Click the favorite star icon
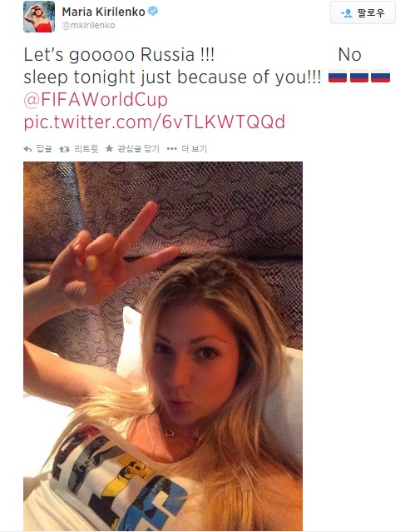The image size is (420, 532). click(109, 148)
